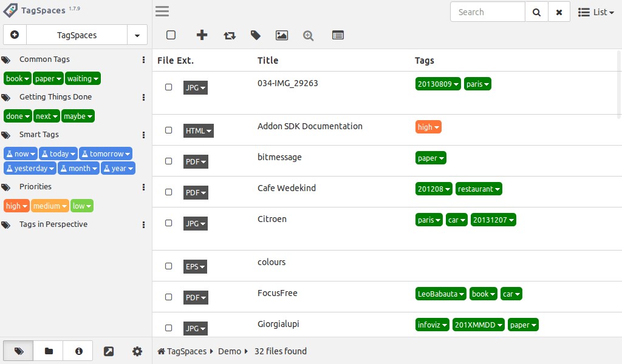Open the list view options icon
The height and width of the screenshot is (364, 622).
coord(338,35)
